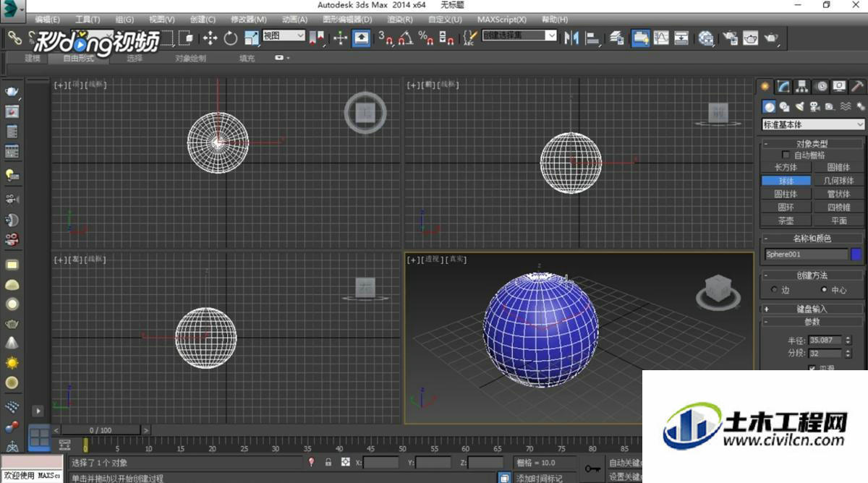Screen dimensions: 868x483
Task: Click the 0 / 100 time slider
Action: point(101,430)
